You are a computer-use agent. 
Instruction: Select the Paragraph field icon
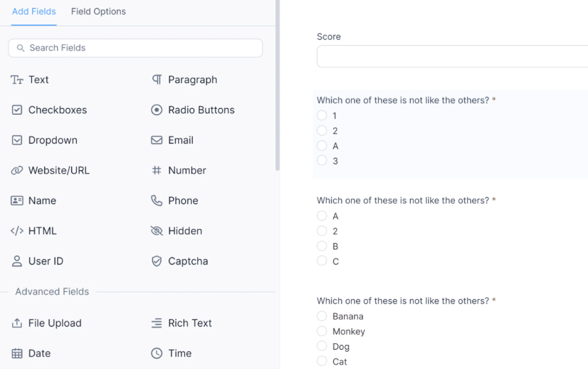[x=157, y=80]
